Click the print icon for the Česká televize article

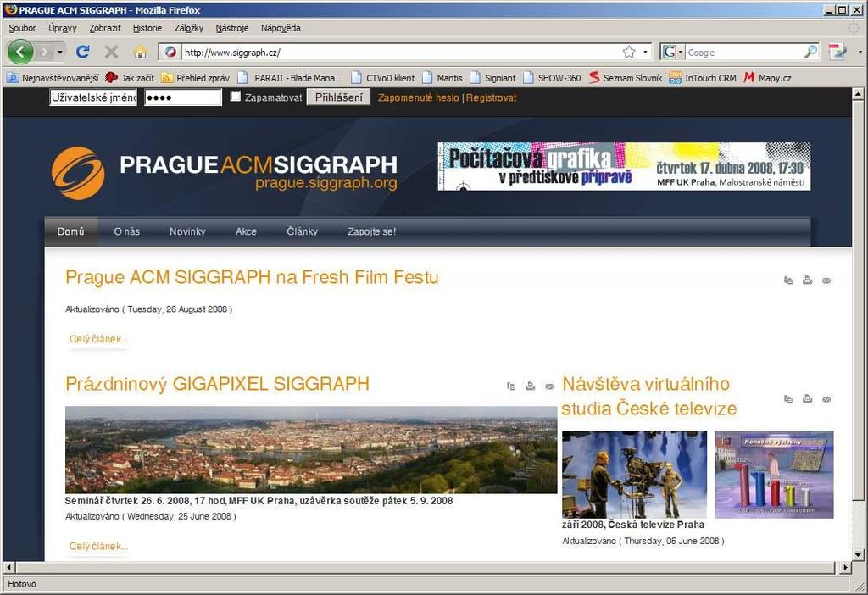pyautogui.click(x=807, y=399)
